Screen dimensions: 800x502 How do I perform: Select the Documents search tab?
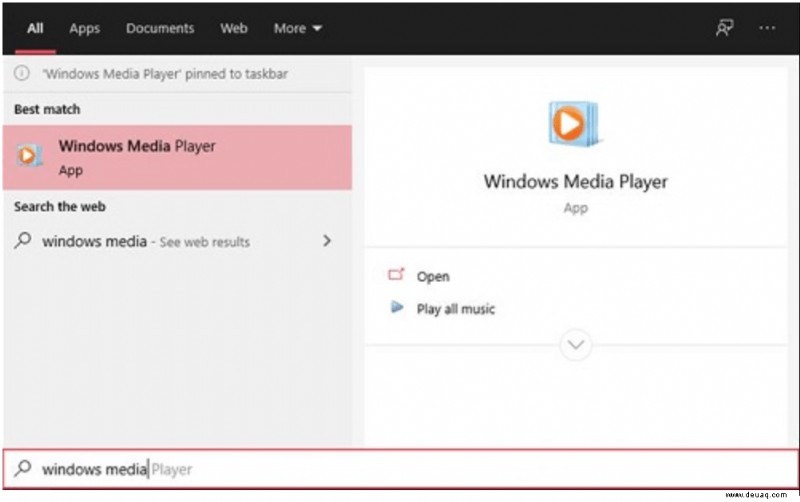160,28
